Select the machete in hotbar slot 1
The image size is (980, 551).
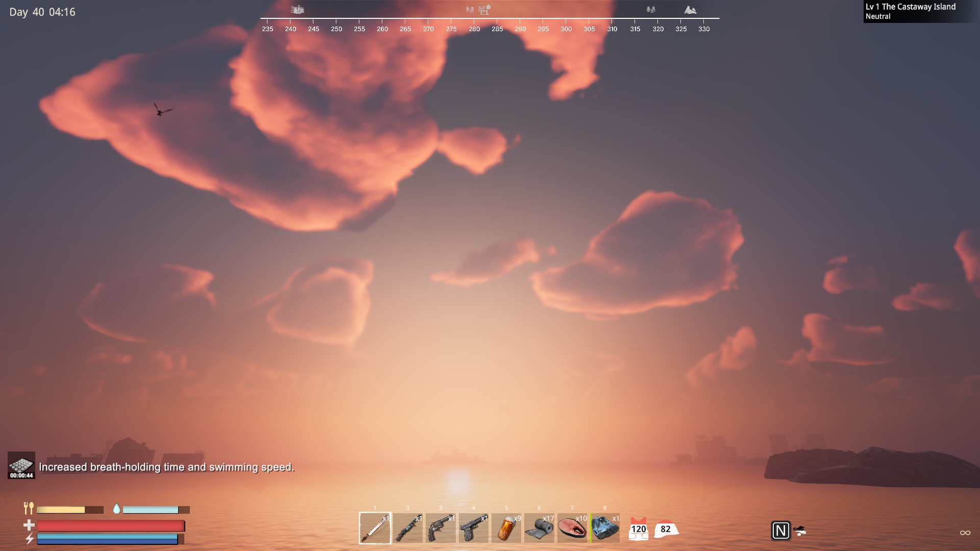coord(375,528)
